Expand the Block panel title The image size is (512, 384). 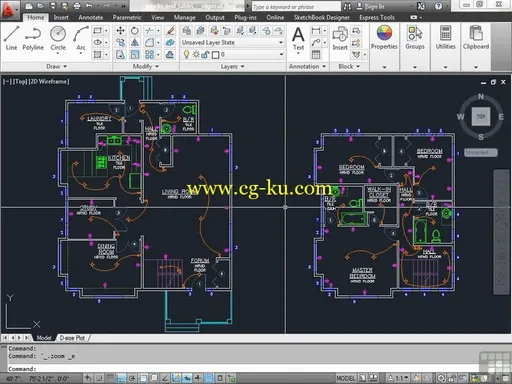(x=349, y=66)
